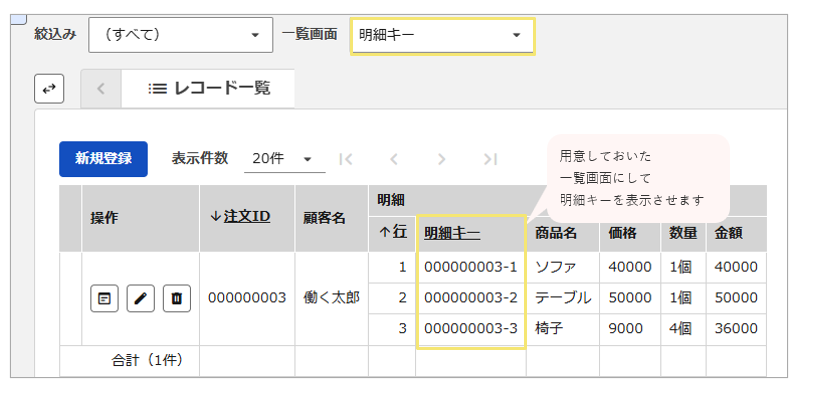Sort by 注文ID column header
This screenshot has width=822, height=400.
(x=247, y=217)
